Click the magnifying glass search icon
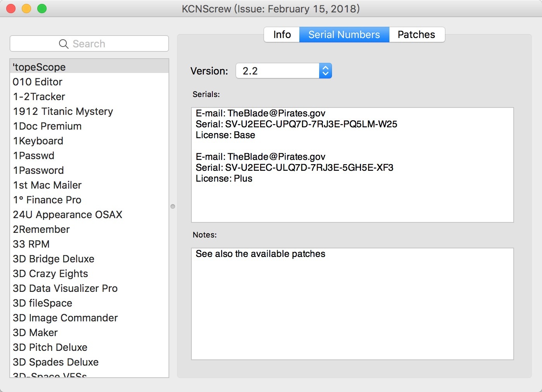 [64, 44]
